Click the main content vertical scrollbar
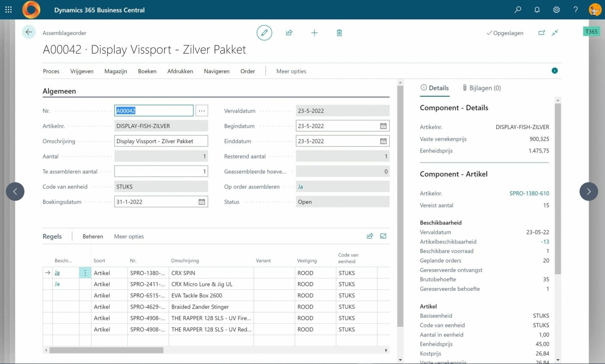 click(400, 206)
